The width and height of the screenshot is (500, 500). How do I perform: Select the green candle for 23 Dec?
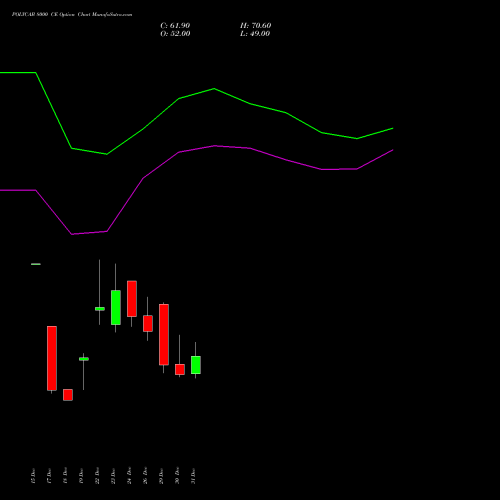(116, 307)
